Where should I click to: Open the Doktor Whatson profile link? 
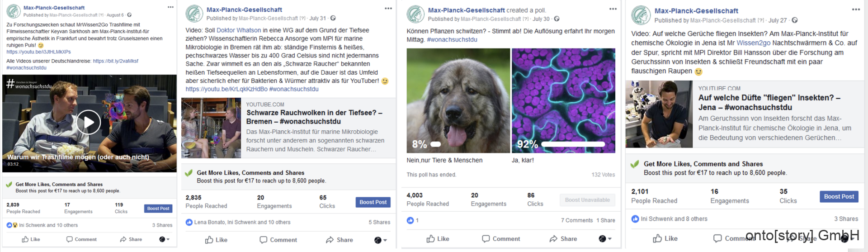tap(239, 30)
